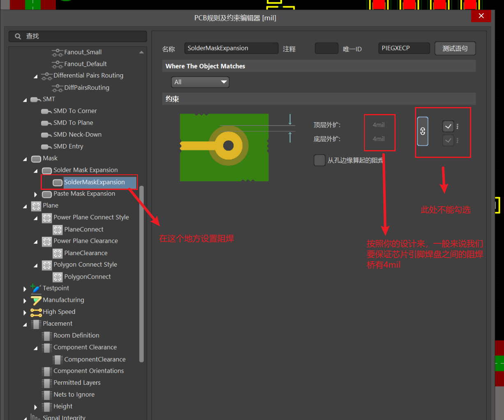Click the Nets to Ignore icon
Screen dimensions: 504x420
pos(47,395)
